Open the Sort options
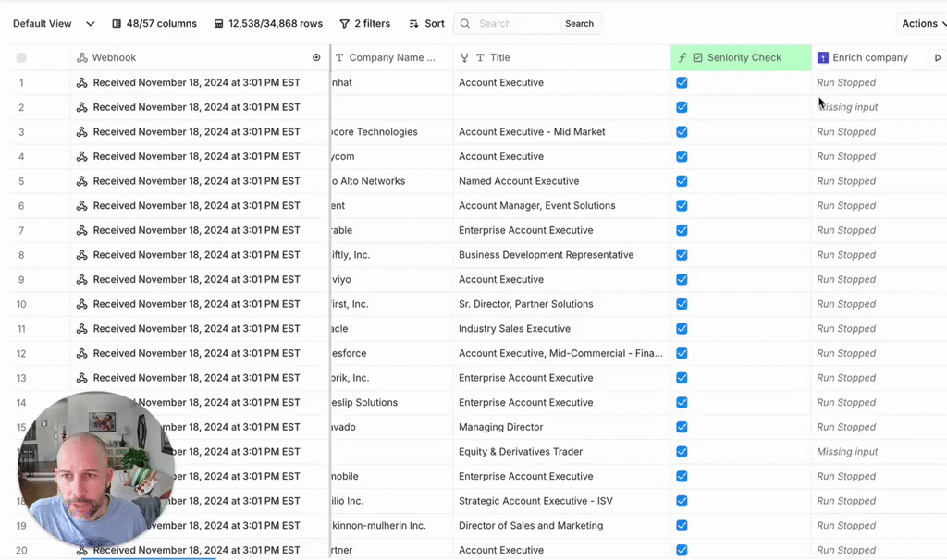947x560 pixels. pyautogui.click(x=425, y=24)
